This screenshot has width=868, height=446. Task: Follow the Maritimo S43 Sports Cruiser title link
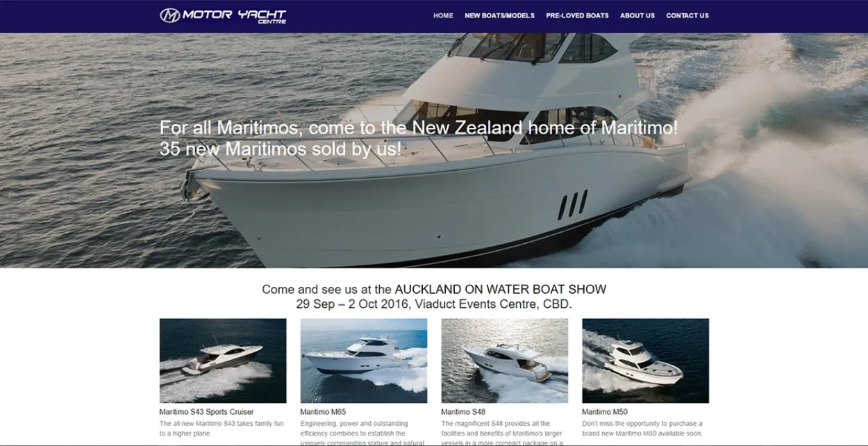point(207,412)
